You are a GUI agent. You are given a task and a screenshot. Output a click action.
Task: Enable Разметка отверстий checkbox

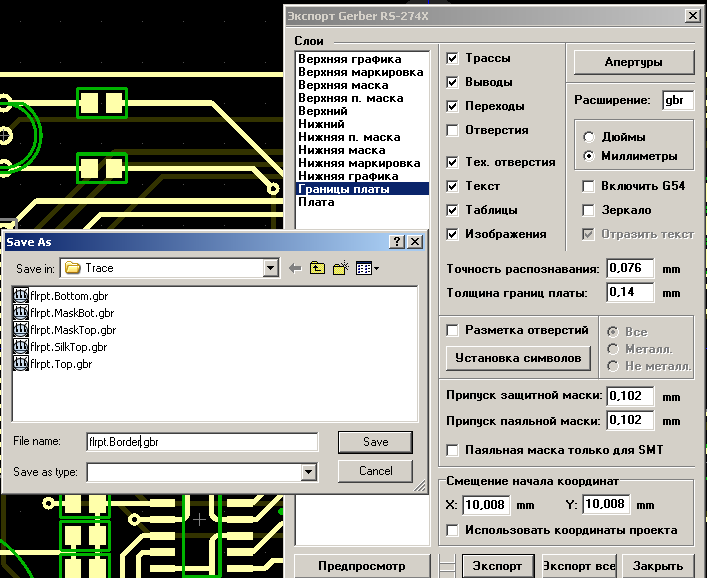[452, 330]
